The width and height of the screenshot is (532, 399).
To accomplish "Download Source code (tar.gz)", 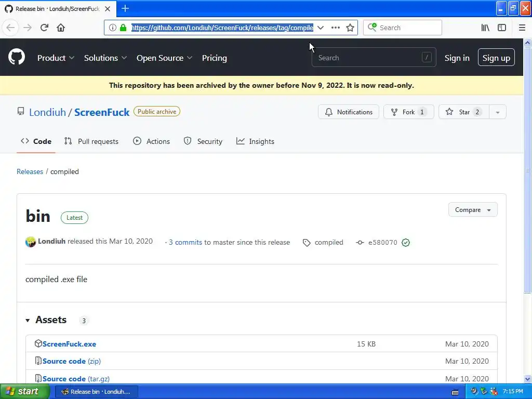I will [76, 379].
